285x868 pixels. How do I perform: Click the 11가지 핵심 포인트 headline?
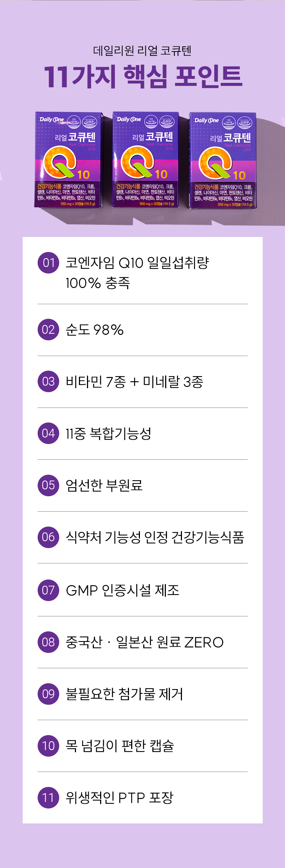click(x=142, y=77)
